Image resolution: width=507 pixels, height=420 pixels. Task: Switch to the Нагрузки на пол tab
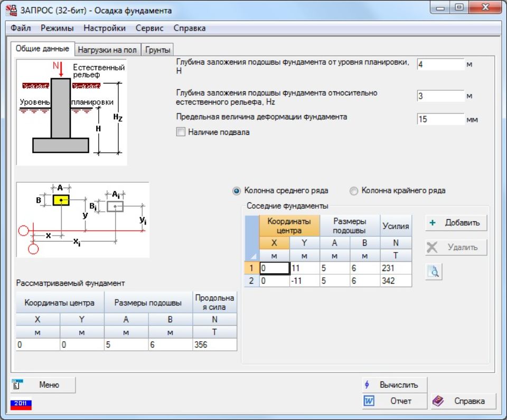click(x=107, y=50)
